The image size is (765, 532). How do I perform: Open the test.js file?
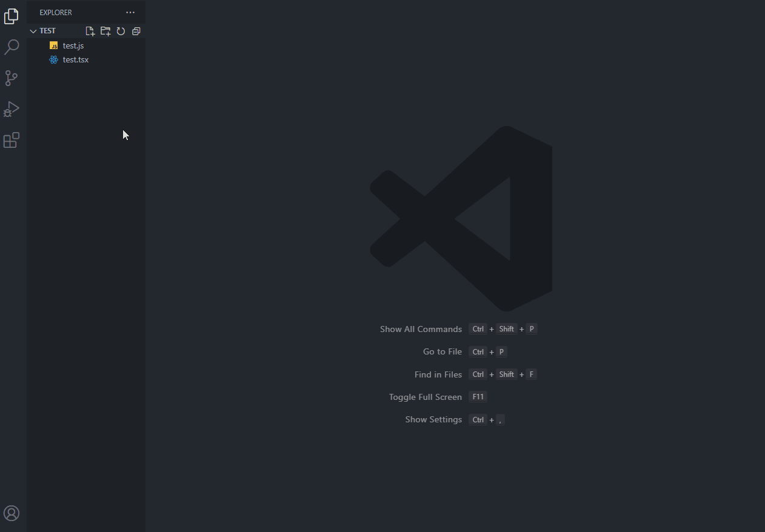(86, 45)
